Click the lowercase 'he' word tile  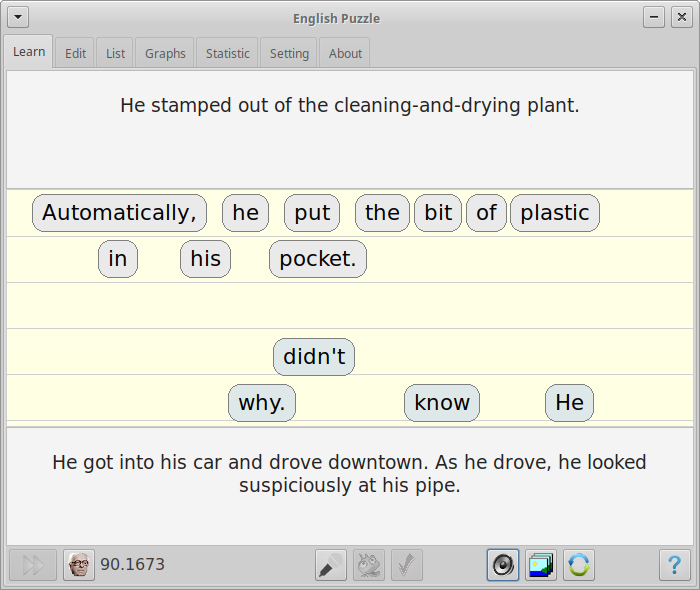(x=246, y=213)
